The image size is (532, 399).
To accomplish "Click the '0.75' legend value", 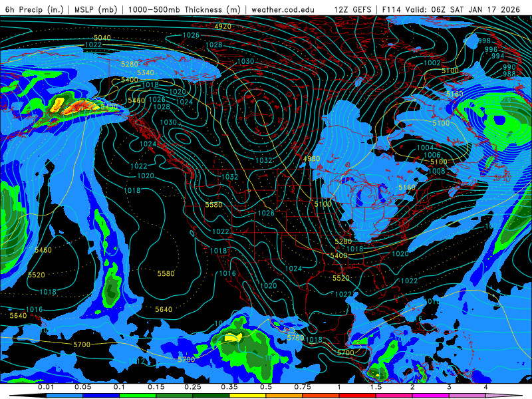I will tap(303, 387).
